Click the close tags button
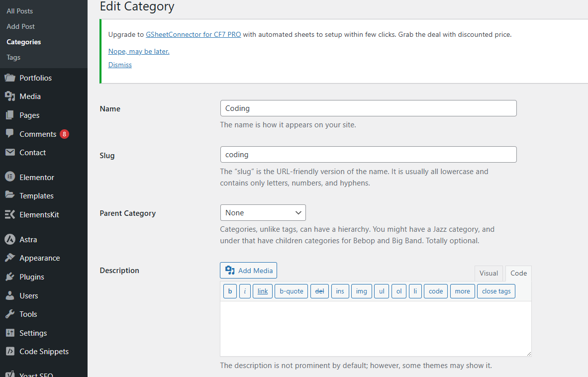This screenshot has width=588, height=377. pos(496,291)
